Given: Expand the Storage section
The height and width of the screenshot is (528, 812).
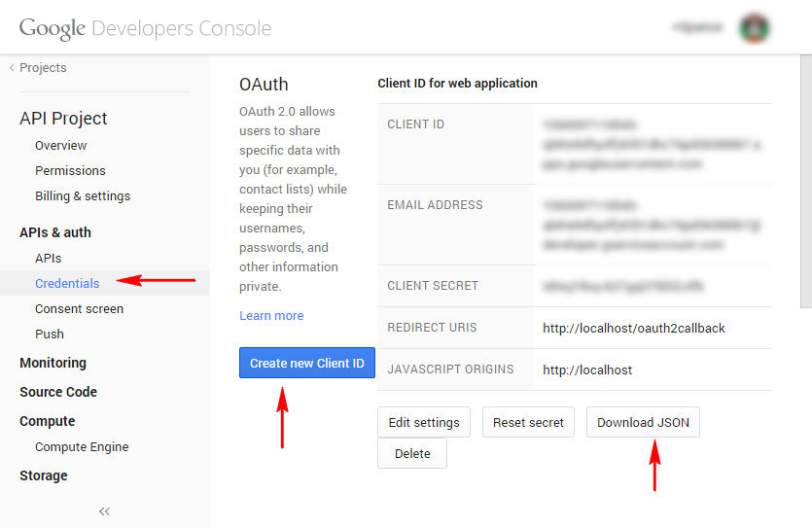Looking at the screenshot, I should coord(44,475).
